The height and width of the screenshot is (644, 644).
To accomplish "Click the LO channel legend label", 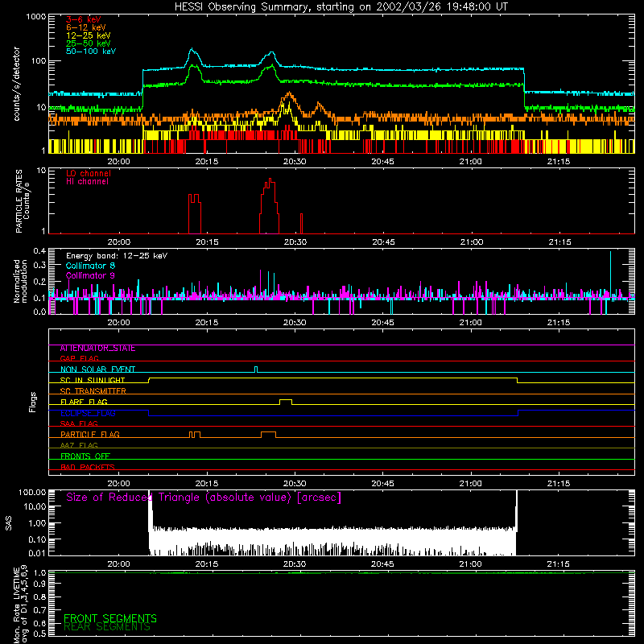I will pyautogui.click(x=89, y=173).
